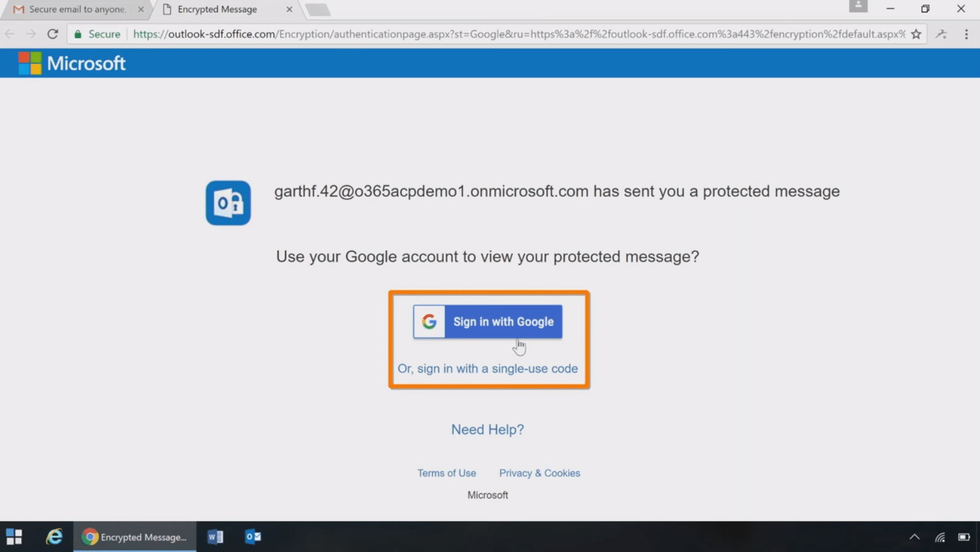Minimize the Chrome window
This screenshot has width=980, height=552.
(890, 9)
